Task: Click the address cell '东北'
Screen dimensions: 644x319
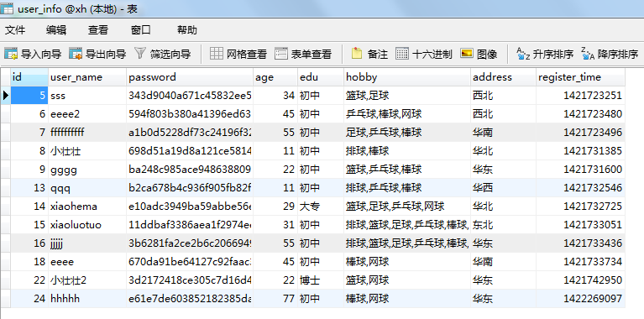Action: click(x=503, y=225)
